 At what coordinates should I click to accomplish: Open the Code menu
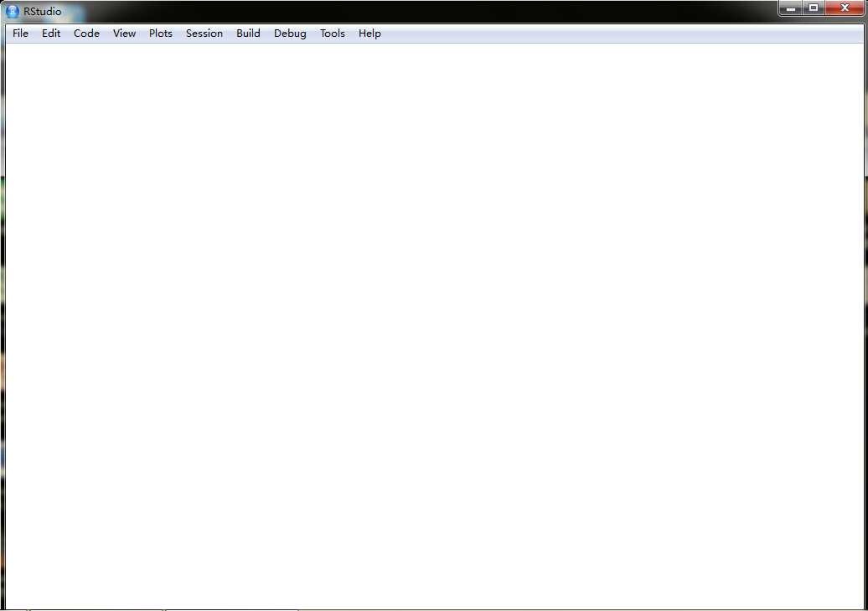tap(86, 34)
